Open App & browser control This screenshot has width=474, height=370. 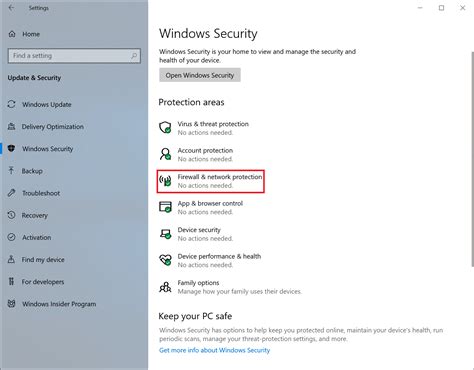pyautogui.click(x=201, y=207)
